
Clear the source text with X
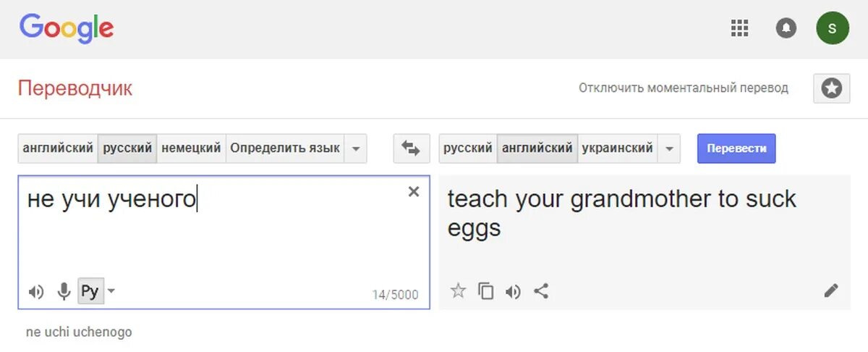[x=414, y=192]
